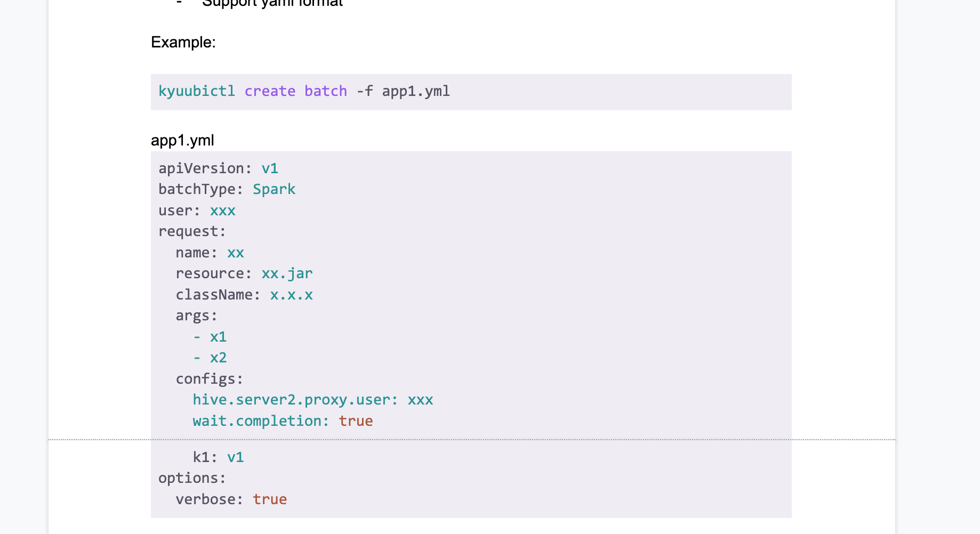Viewport: 980px width, 534px height.
Task: Click 'kyuubictl' in the command line
Action: [x=197, y=91]
